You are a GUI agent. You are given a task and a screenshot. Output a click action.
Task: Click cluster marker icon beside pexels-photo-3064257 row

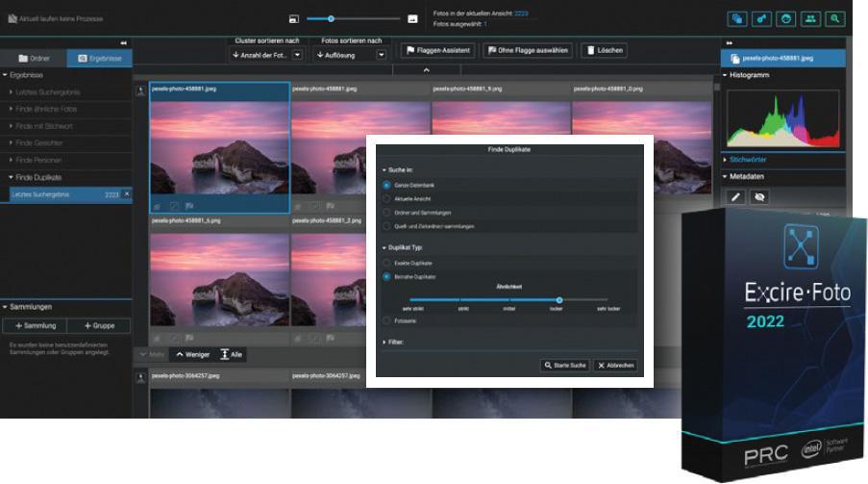(140, 378)
